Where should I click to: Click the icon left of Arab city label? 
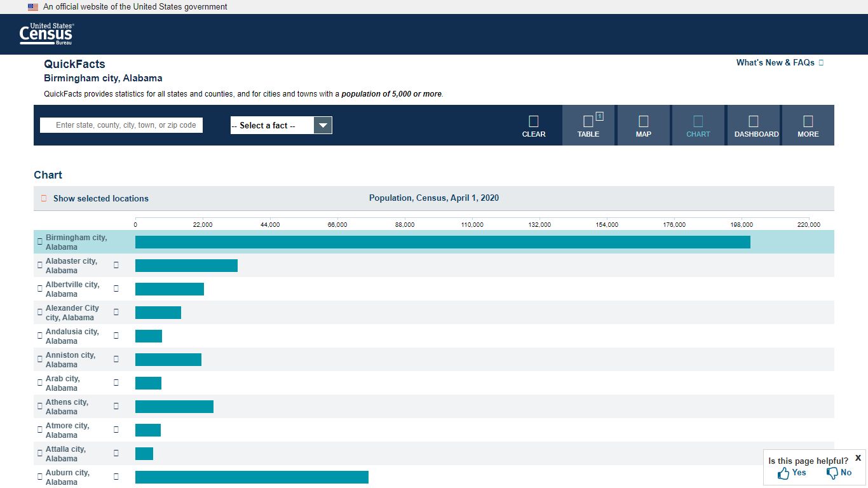pyautogui.click(x=40, y=383)
